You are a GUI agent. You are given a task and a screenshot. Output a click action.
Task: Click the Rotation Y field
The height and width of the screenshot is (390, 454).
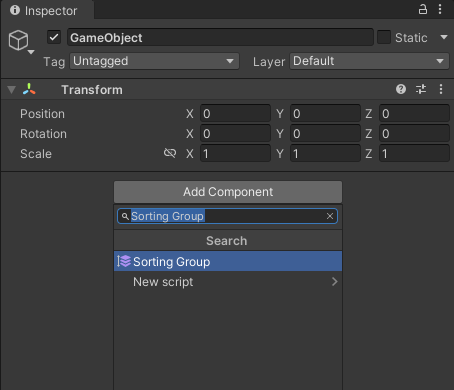[325, 134]
